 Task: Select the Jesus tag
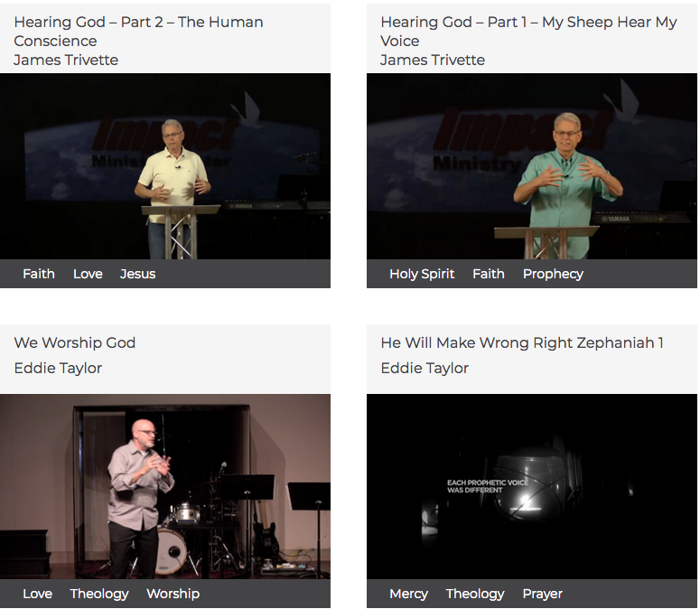pyautogui.click(x=137, y=274)
